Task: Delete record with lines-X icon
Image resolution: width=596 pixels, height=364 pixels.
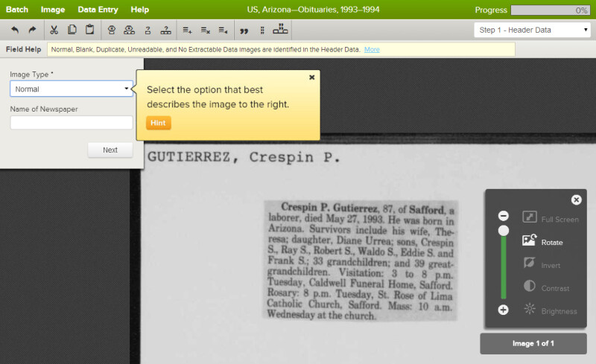Action: point(206,30)
